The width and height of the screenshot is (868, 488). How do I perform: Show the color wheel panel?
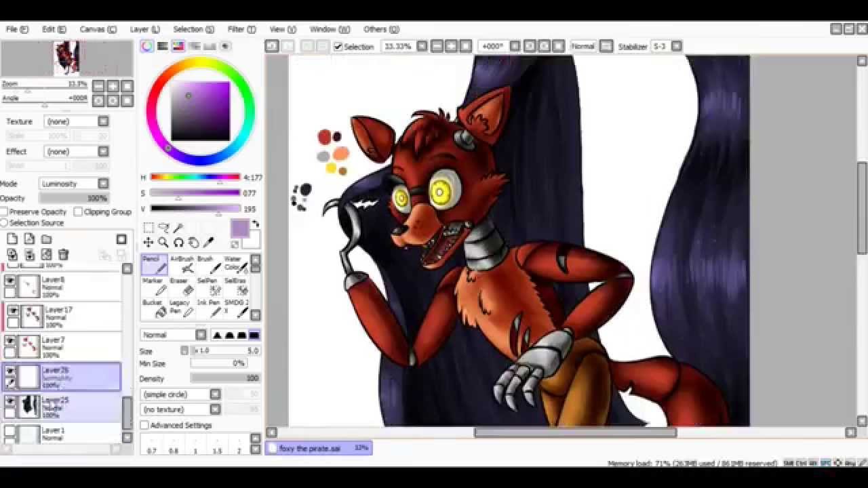point(147,46)
